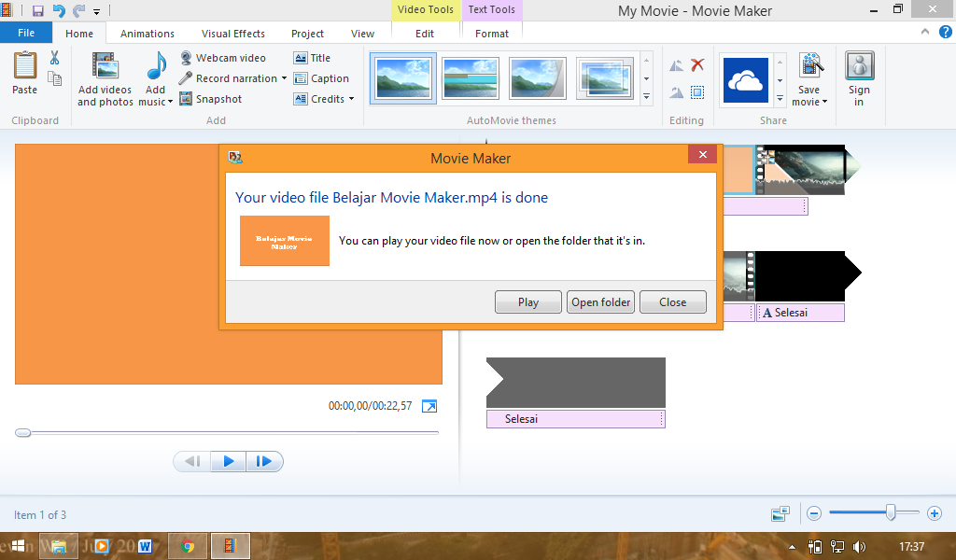
Task: Expand Record narration dropdown arrow
Action: tap(284, 78)
